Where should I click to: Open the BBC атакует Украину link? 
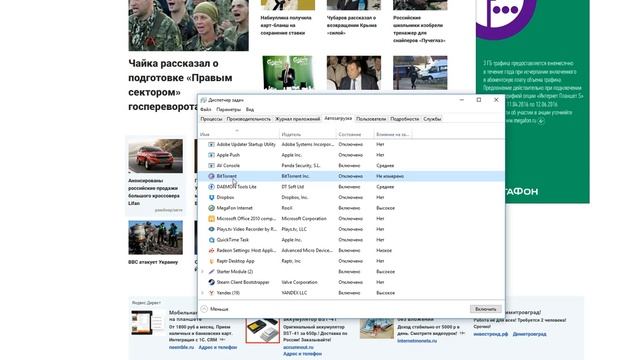point(153,262)
